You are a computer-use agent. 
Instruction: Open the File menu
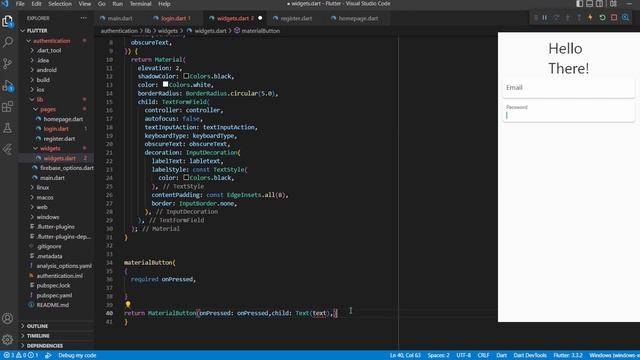pyautogui.click(x=20, y=4)
